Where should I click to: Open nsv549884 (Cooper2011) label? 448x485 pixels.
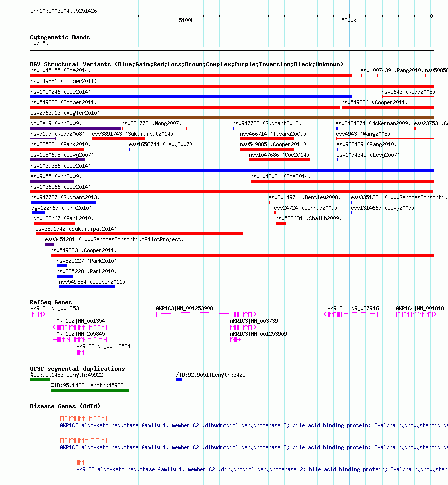(92, 282)
